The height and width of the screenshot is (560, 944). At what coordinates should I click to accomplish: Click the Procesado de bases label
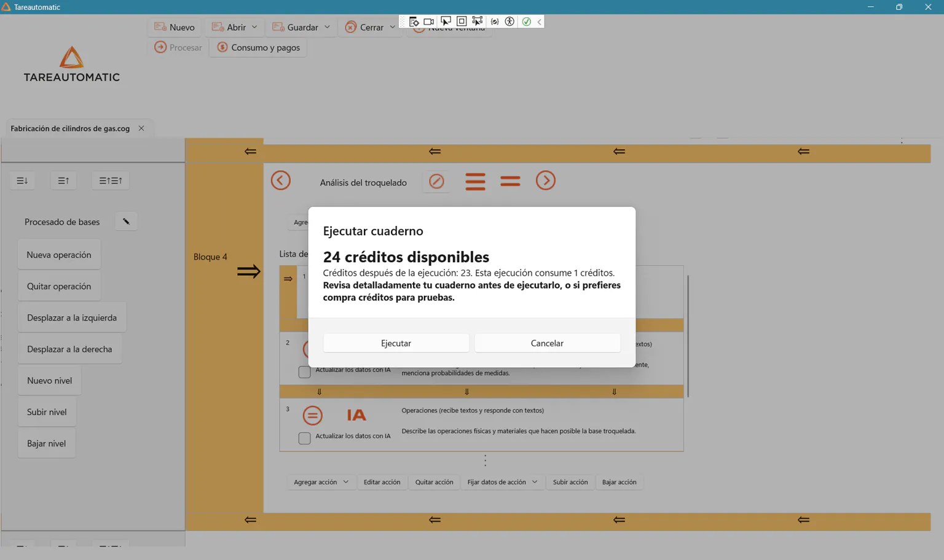tap(62, 222)
